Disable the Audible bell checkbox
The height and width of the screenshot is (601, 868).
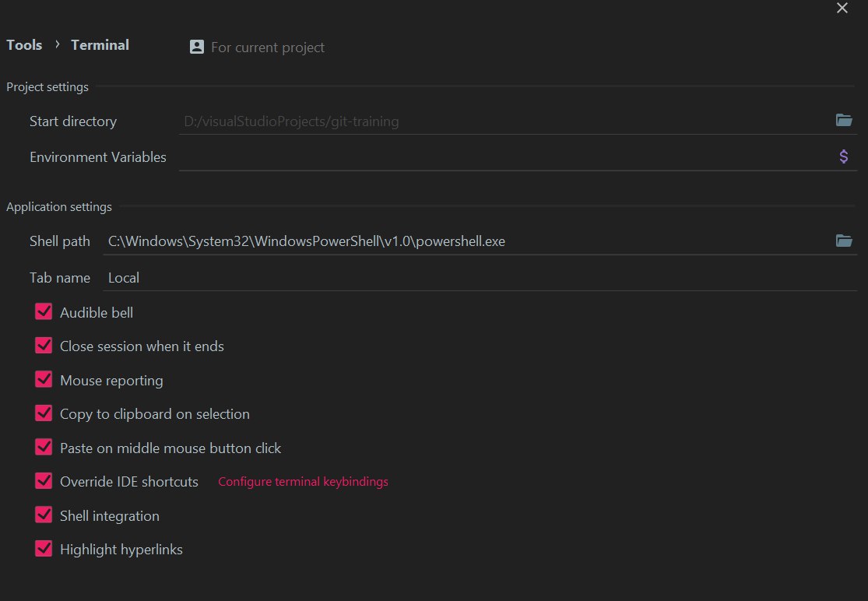point(44,312)
